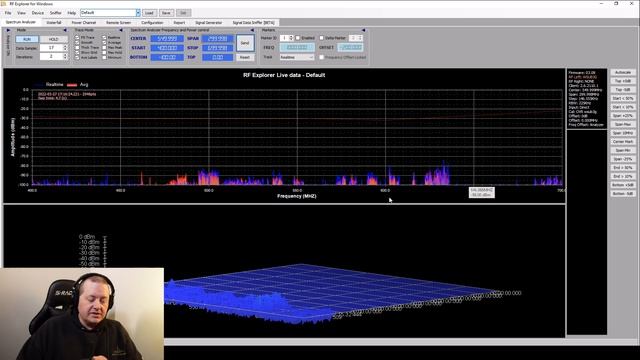Switch to the Signal Generator tab
Viewport: 640px width, 360px height.
point(208,23)
